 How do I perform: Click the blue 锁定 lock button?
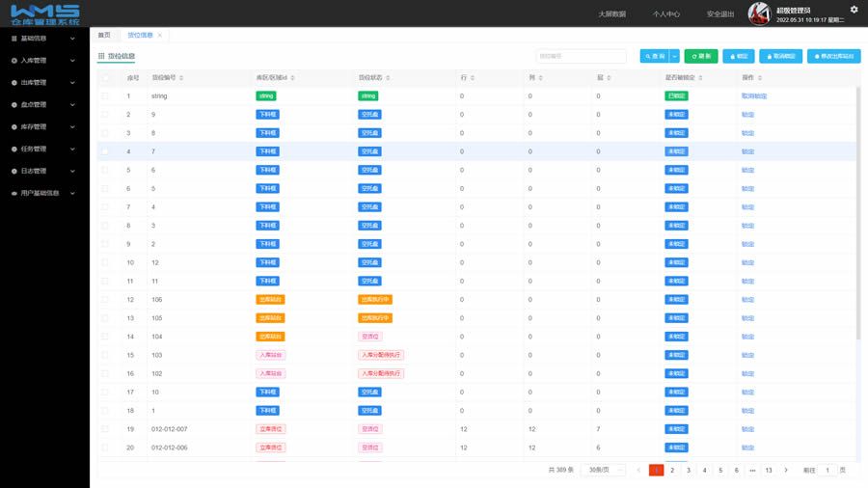(x=739, y=56)
